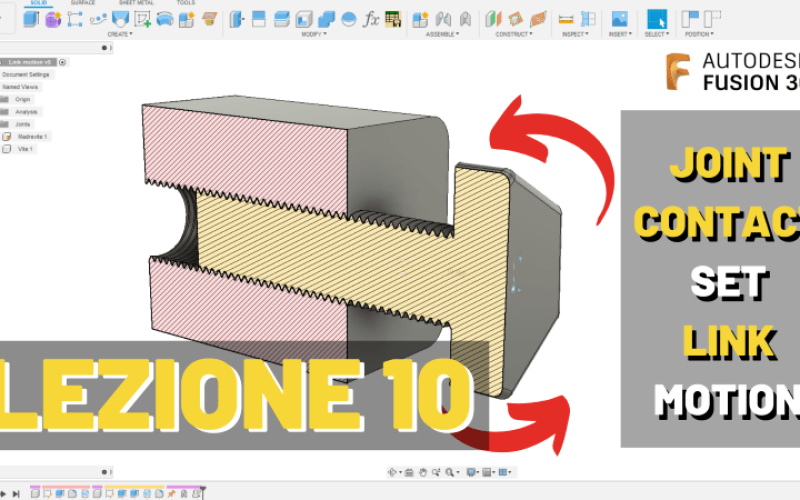Click the orange Thread tool icon
The image size is (800, 500).
pyautogui.click(x=209, y=19)
